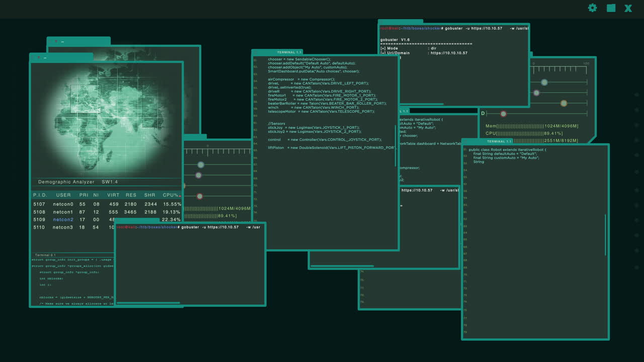Click the teal slider knob on the gauge panel
Viewport: 644px width, 362px height.
pyautogui.click(x=545, y=82)
